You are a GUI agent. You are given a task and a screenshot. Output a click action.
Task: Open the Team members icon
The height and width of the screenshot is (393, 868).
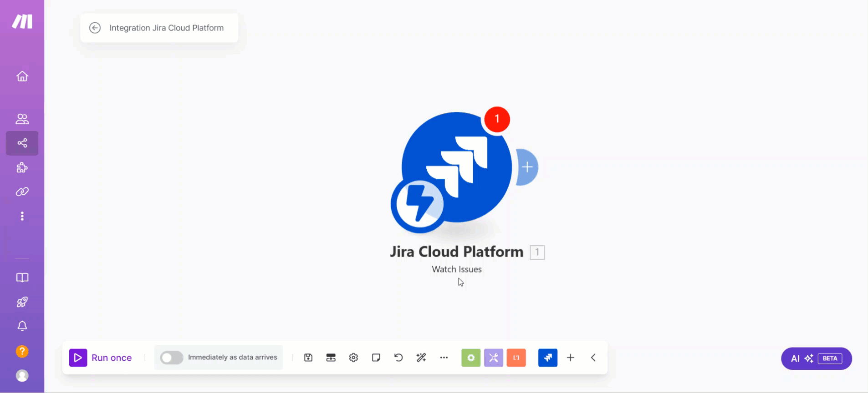(22, 119)
